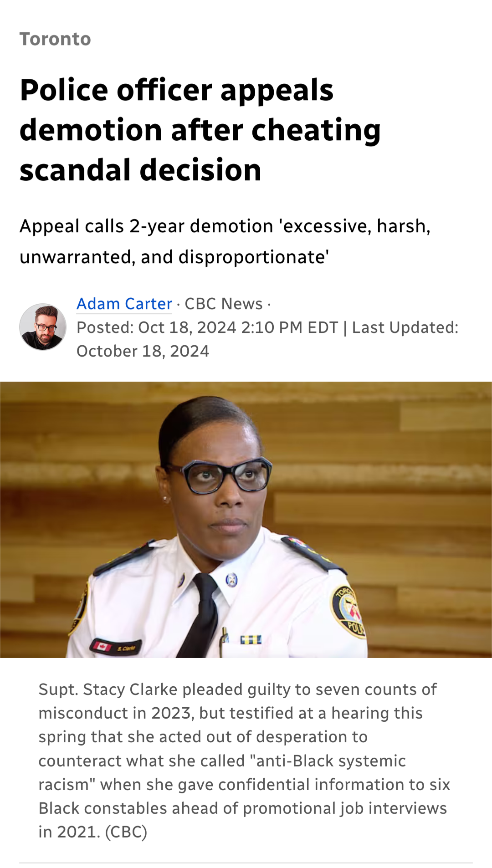Click the subheadline about 2-year demotion
Screen dimensions: 492x868
coord(225,241)
